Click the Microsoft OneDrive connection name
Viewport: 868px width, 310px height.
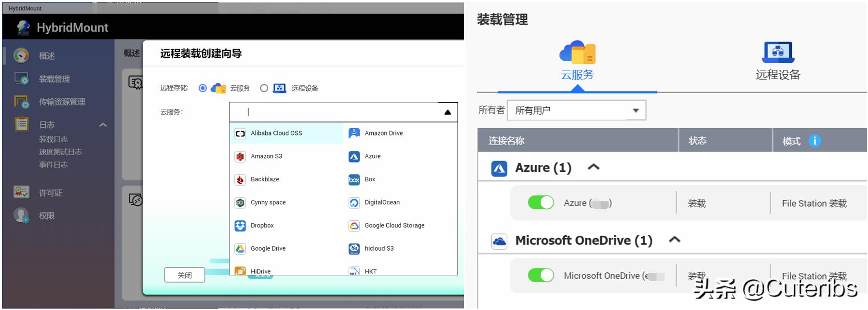614,276
